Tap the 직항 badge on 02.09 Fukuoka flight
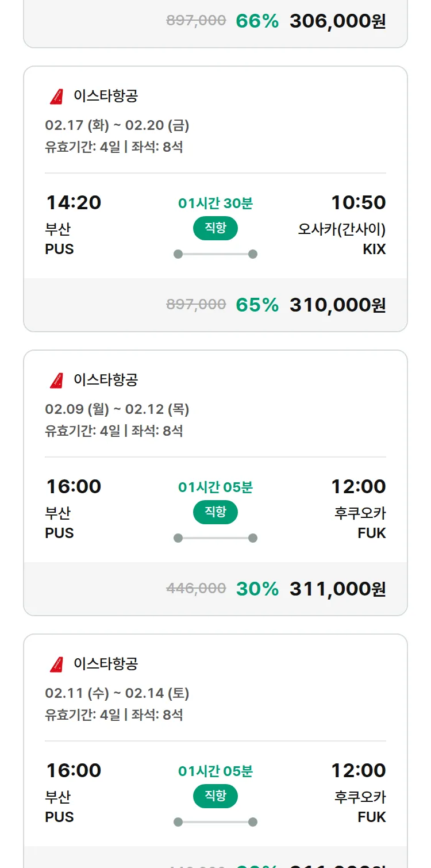 coord(215,512)
